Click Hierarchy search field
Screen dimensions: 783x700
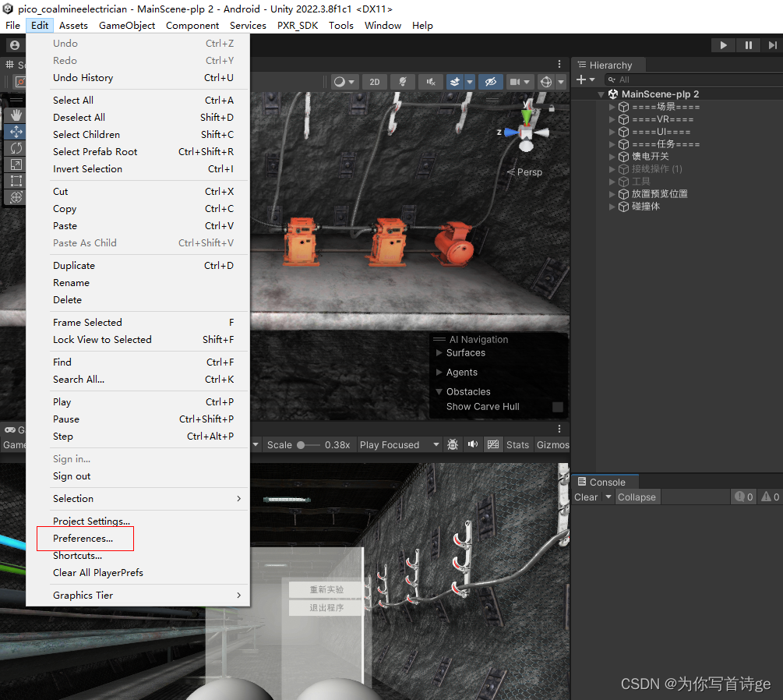click(x=694, y=80)
